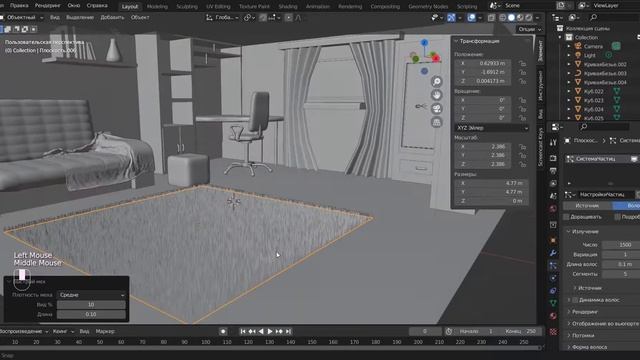Screen dimensions: 640x360
Task: Open the Рендеринг top menu
Action: coord(47,6)
